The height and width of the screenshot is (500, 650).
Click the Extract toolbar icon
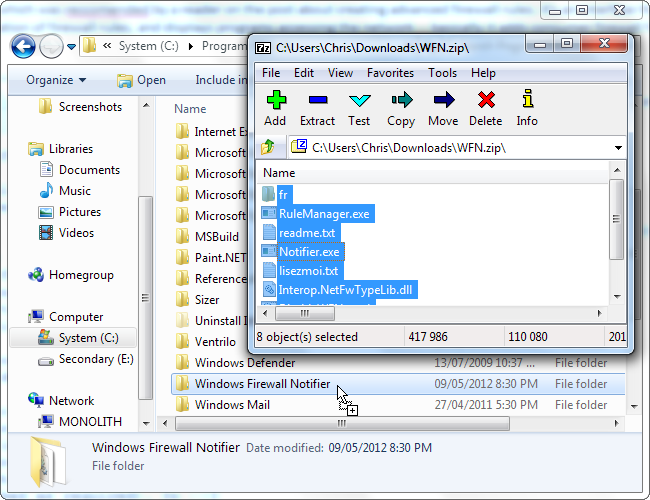click(x=317, y=100)
